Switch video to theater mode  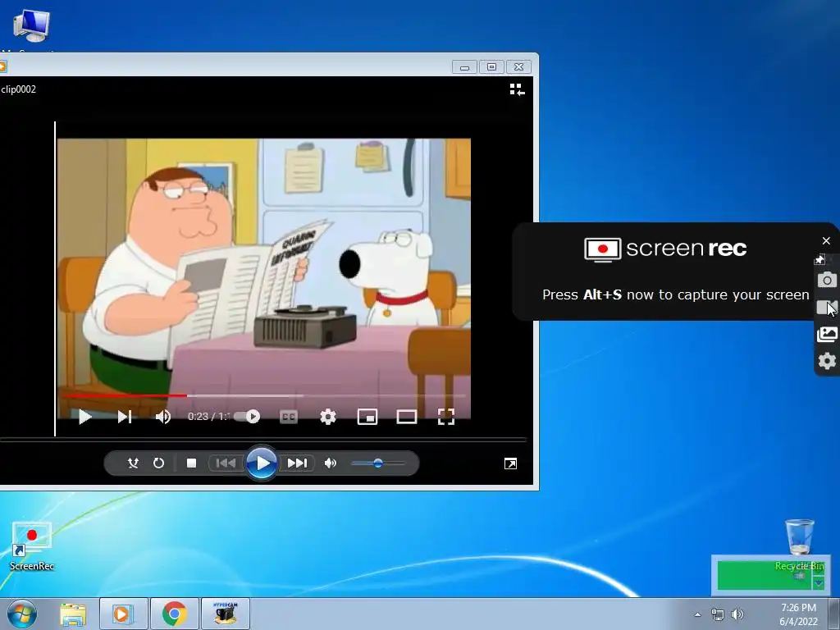407,417
